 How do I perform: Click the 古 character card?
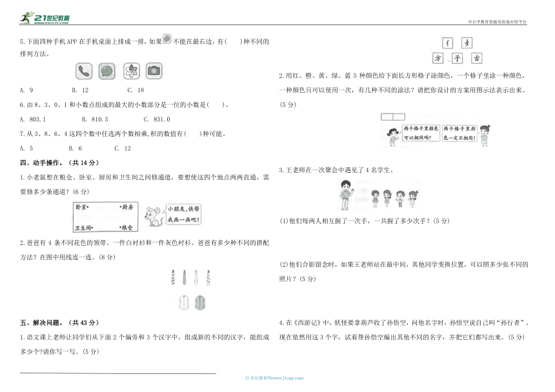[477, 58]
